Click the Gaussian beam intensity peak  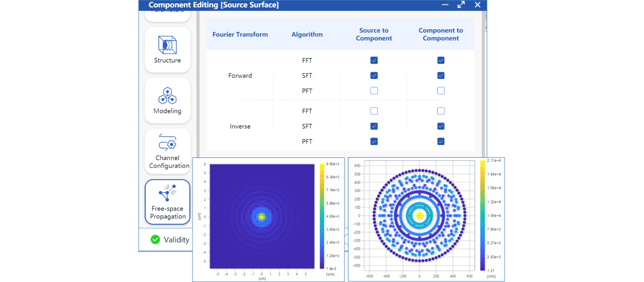click(261, 216)
